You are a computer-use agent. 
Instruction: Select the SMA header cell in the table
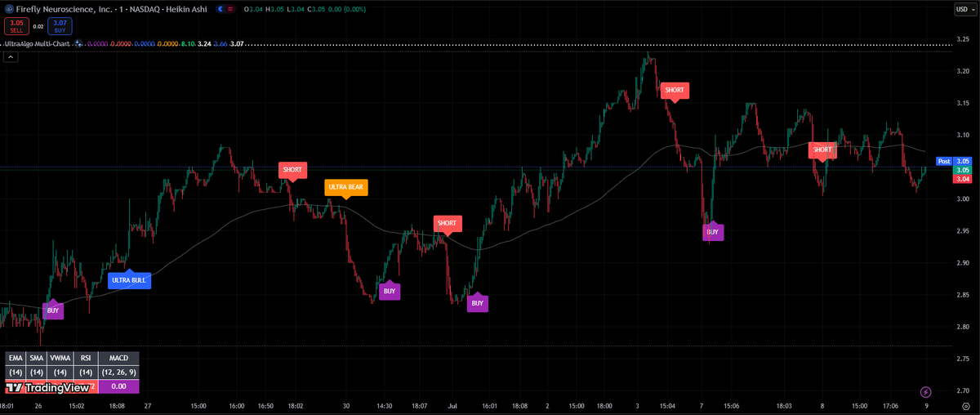tap(36, 358)
